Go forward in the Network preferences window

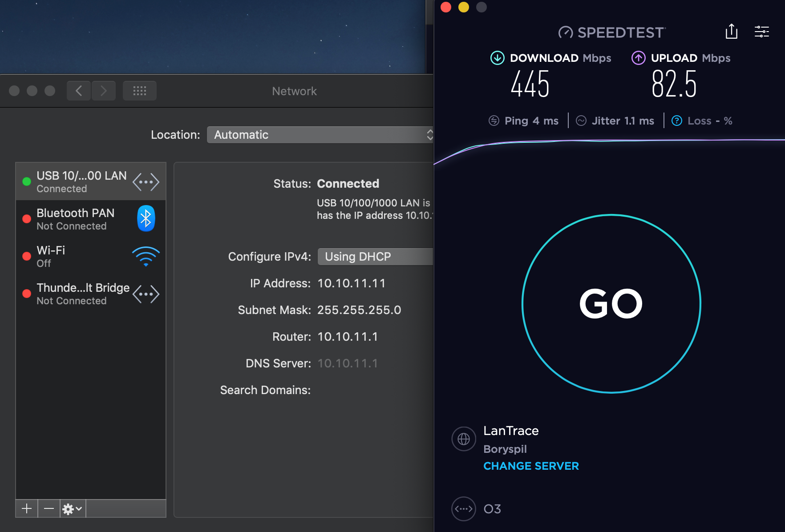click(x=104, y=91)
